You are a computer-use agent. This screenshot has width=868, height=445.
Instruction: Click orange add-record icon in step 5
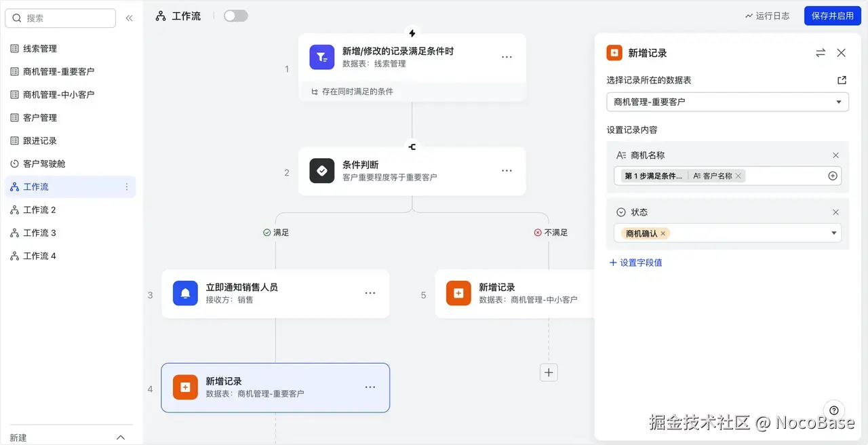[x=458, y=293]
